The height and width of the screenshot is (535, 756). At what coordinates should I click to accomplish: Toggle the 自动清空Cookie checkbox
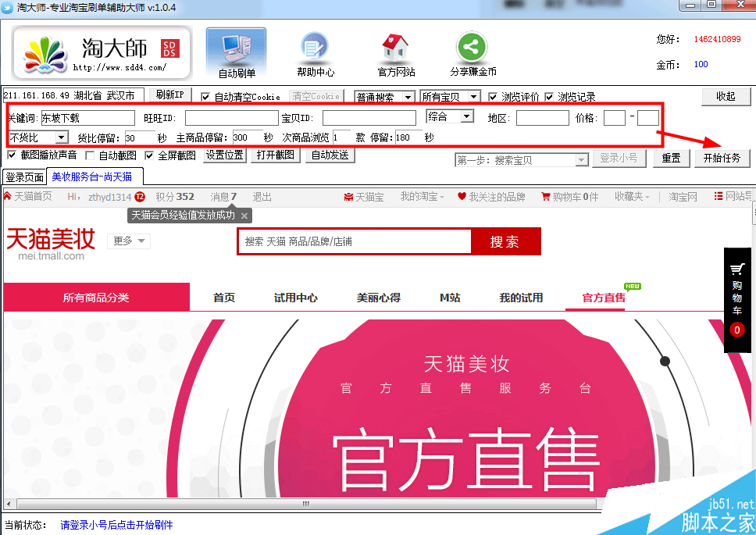pyautogui.click(x=205, y=97)
